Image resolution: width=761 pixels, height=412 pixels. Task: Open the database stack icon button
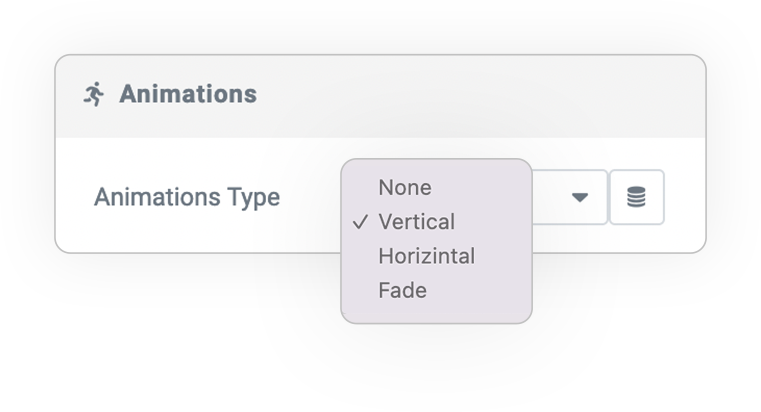(x=636, y=197)
